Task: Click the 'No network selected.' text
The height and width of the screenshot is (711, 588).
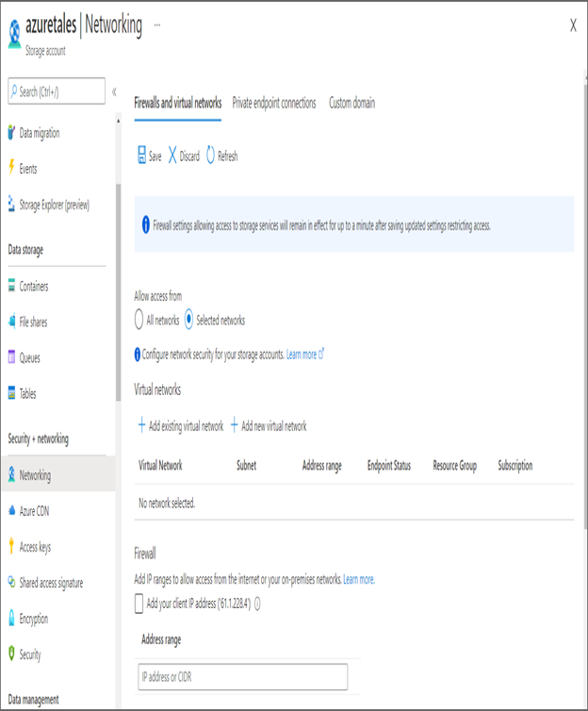Action: coord(167,503)
